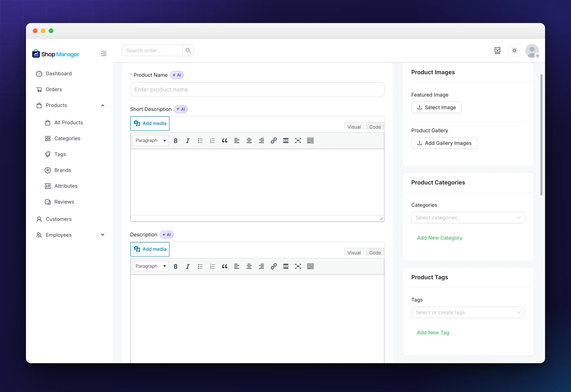
Task: Insert Read More tag in Short Description
Action: point(286,141)
